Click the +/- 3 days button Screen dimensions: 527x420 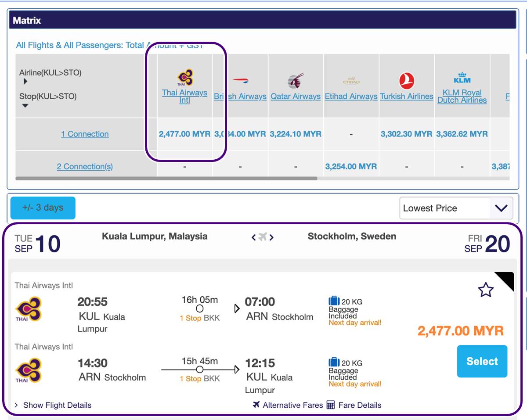click(43, 208)
